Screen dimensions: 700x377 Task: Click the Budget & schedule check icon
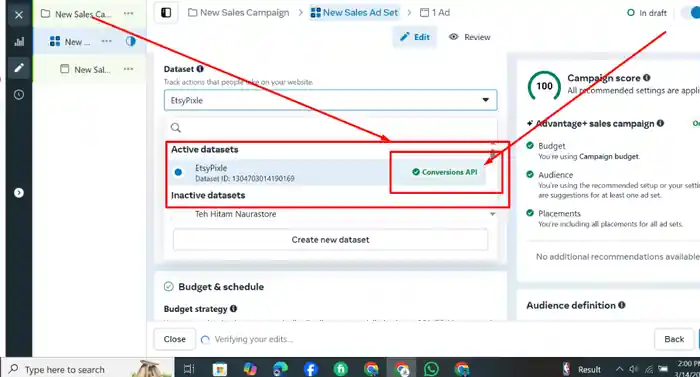(x=168, y=286)
